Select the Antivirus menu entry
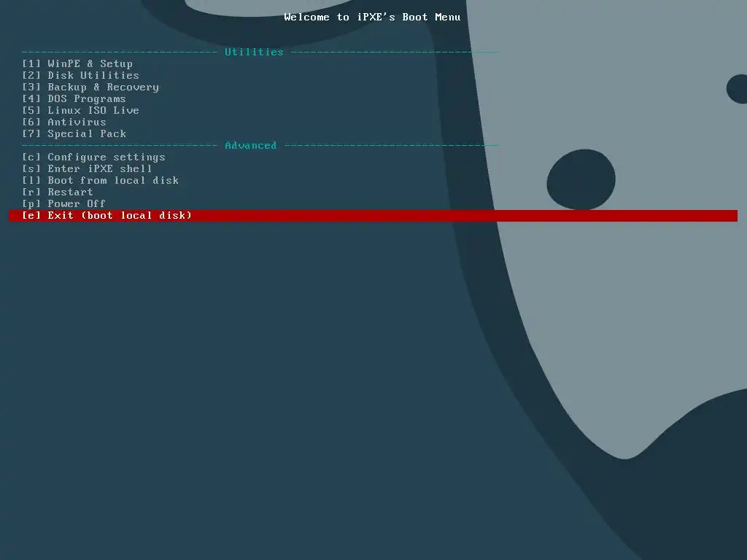Image resolution: width=747 pixels, height=560 pixels. 64,122
